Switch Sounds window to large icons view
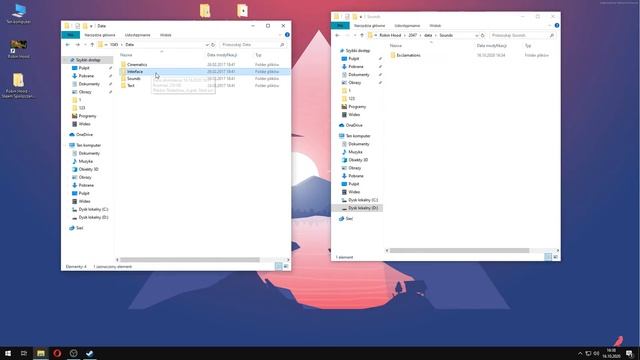The image size is (640, 360). pyautogui.click(x=555, y=257)
